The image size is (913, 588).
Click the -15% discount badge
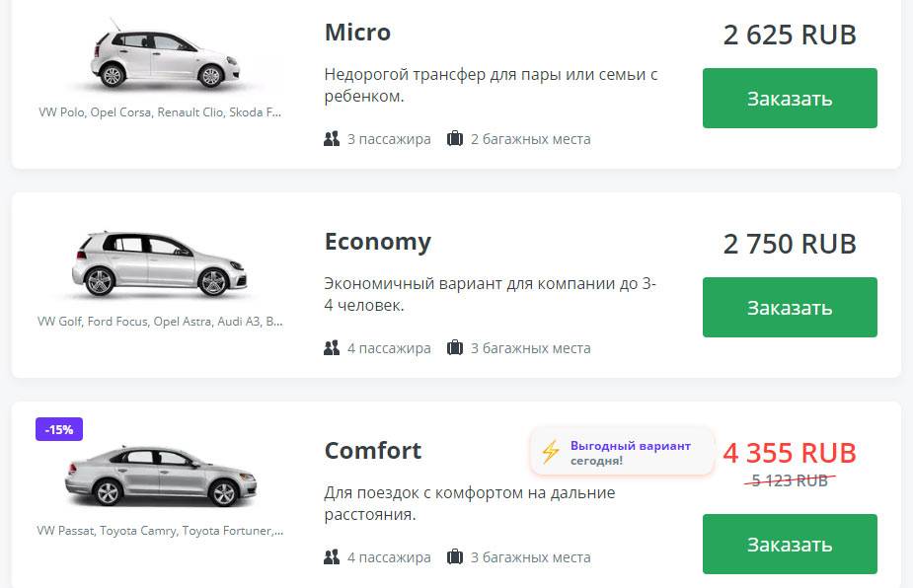[x=59, y=429]
